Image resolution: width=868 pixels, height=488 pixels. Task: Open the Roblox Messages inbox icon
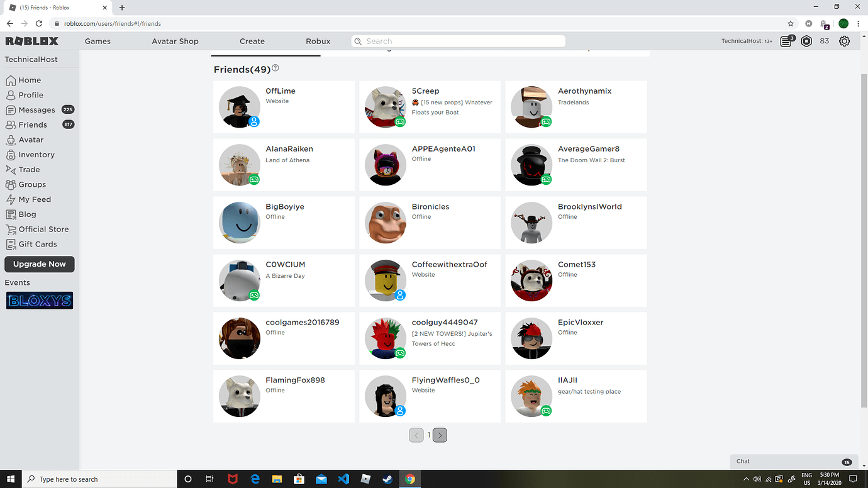coord(786,40)
